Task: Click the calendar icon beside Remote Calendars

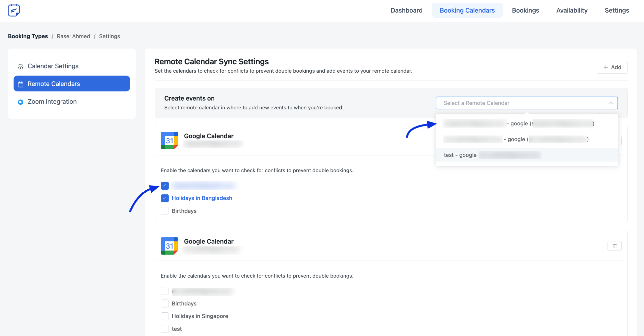Action: (x=21, y=84)
